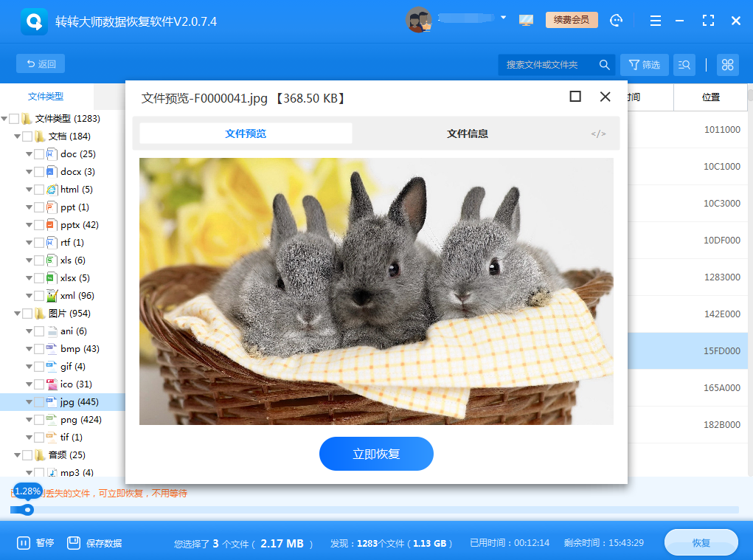Viewport: 753px width, 560px height.
Task: Enable the png (424) checkbox
Action: pos(39,420)
